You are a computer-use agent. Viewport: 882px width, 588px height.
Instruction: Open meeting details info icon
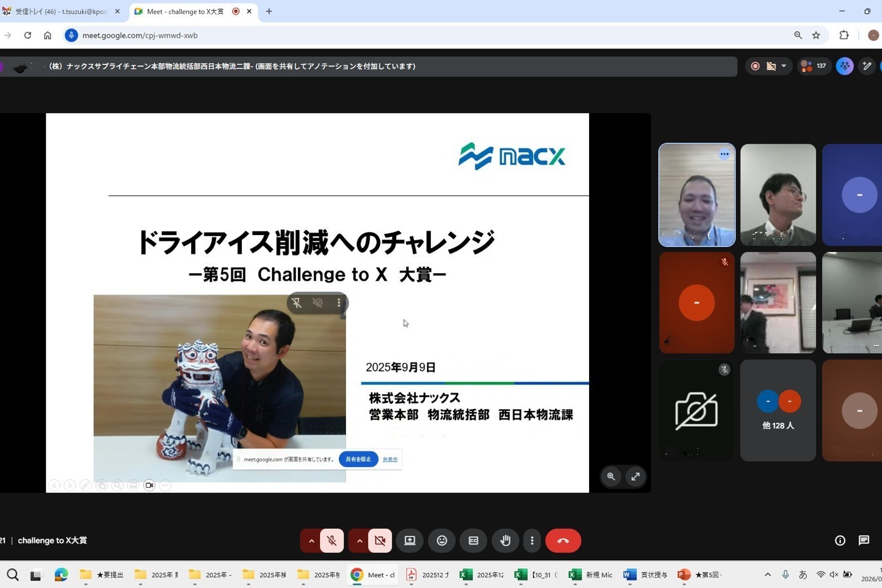pyautogui.click(x=840, y=541)
